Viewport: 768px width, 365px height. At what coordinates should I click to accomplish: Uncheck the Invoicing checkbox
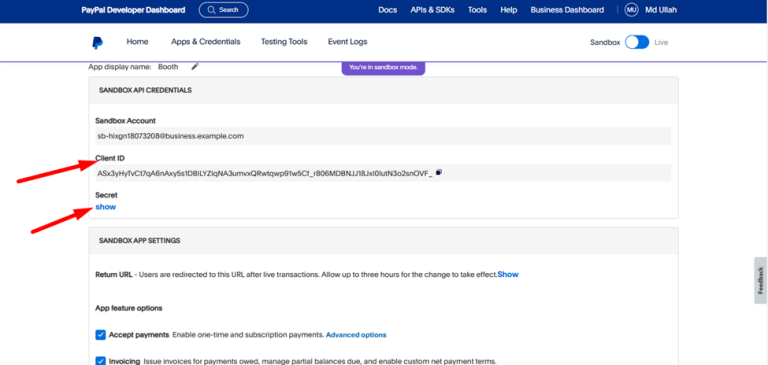[100, 361]
